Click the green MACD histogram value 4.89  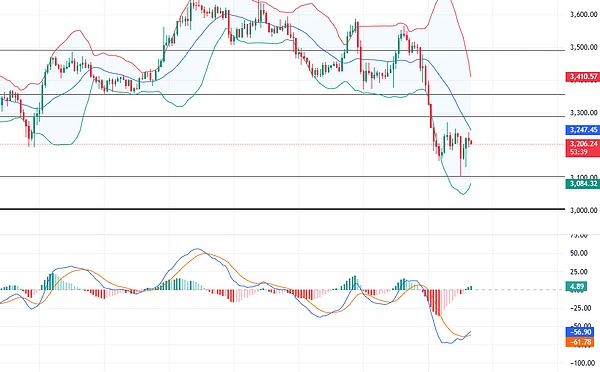tap(577, 286)
